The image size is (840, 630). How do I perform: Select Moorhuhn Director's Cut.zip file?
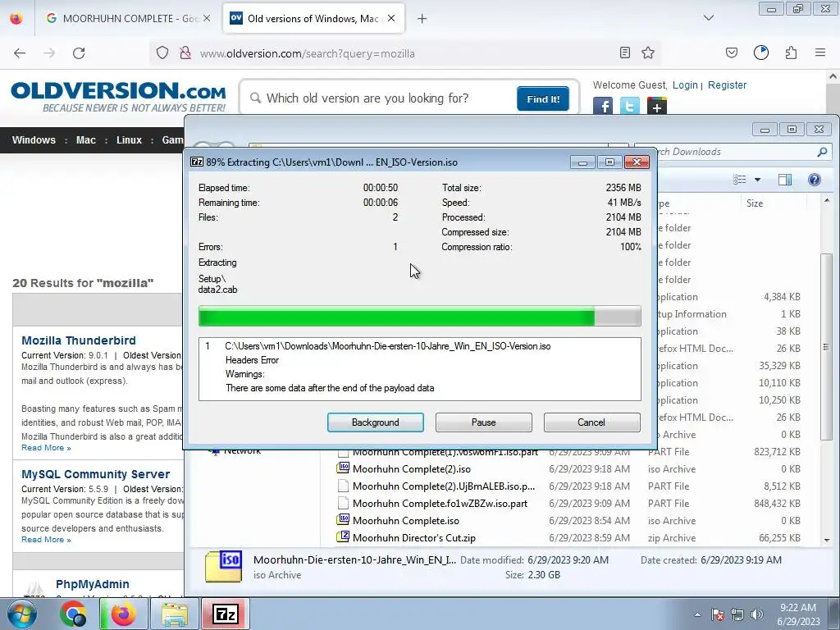point(413,538)
